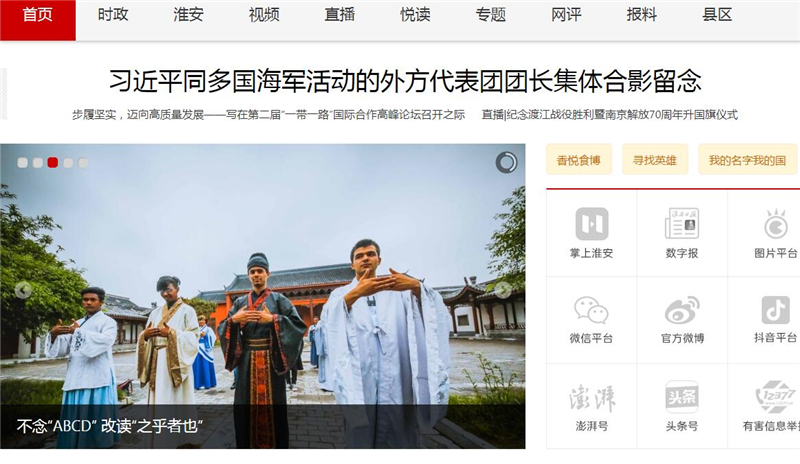Select the first carousel slide dot
This screenshot has width=800, height=464.
22,162
